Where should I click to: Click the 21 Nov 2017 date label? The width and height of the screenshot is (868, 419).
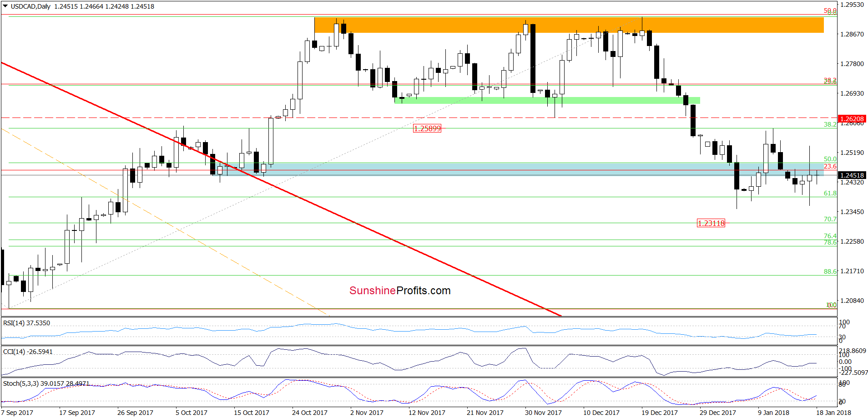(x=485, y=413)
